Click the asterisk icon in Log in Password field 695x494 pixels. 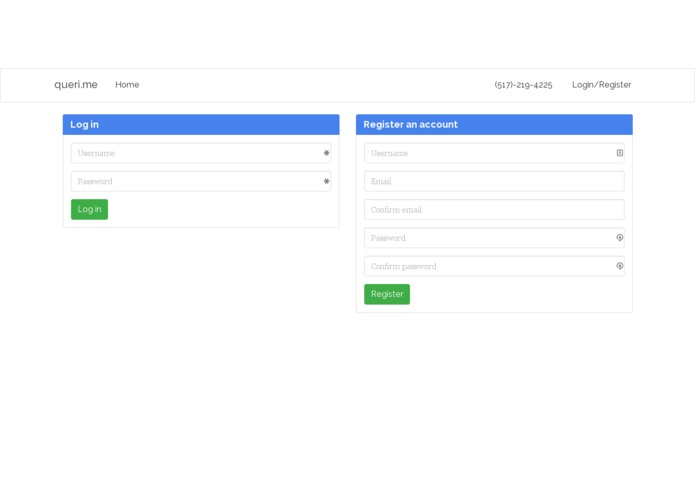point(326,181)
